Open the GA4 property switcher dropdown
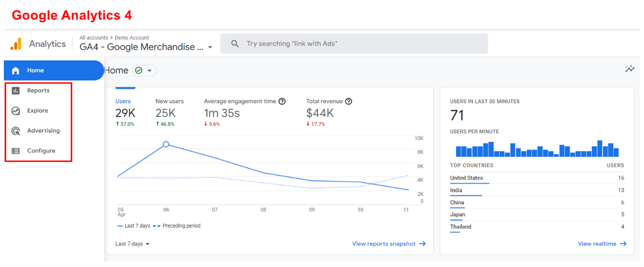 point(211,47)
